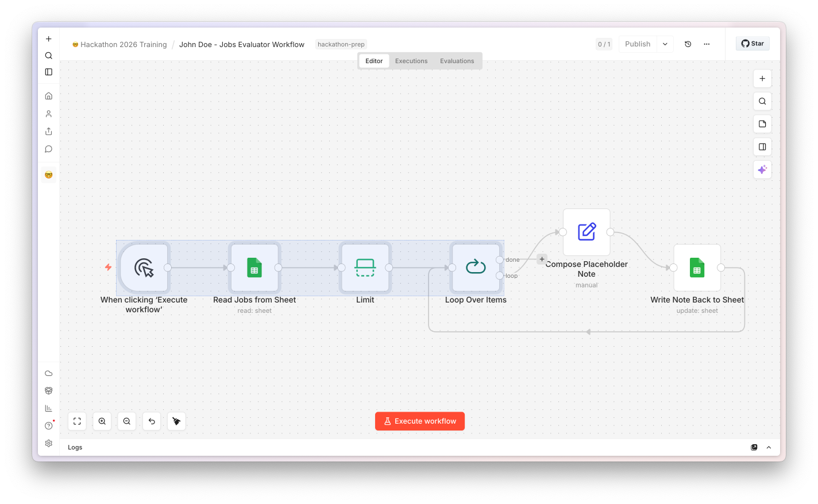Click the zoom out magnifier button
Screen dimensions: 818x504
click(x=127, y=421)
